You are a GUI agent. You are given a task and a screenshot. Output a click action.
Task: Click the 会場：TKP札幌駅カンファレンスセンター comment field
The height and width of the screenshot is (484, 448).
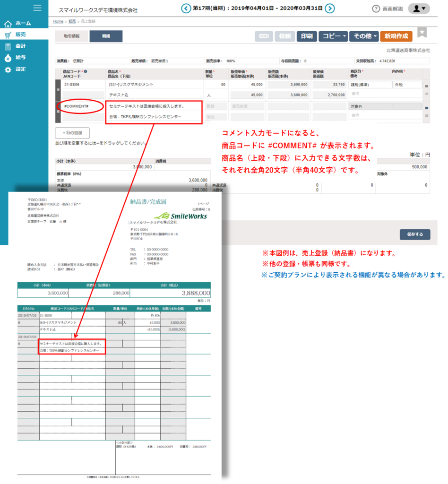[154, 117]
